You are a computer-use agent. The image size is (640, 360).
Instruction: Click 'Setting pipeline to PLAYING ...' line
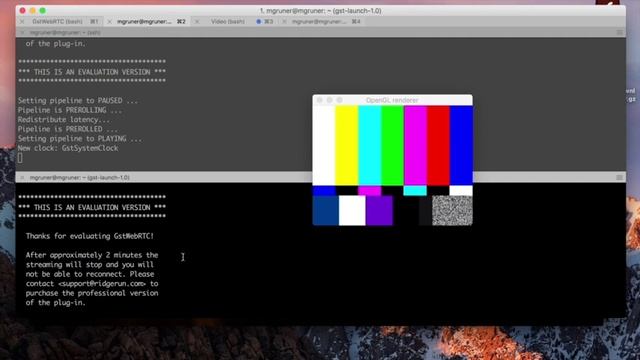(x=80, y=138)
